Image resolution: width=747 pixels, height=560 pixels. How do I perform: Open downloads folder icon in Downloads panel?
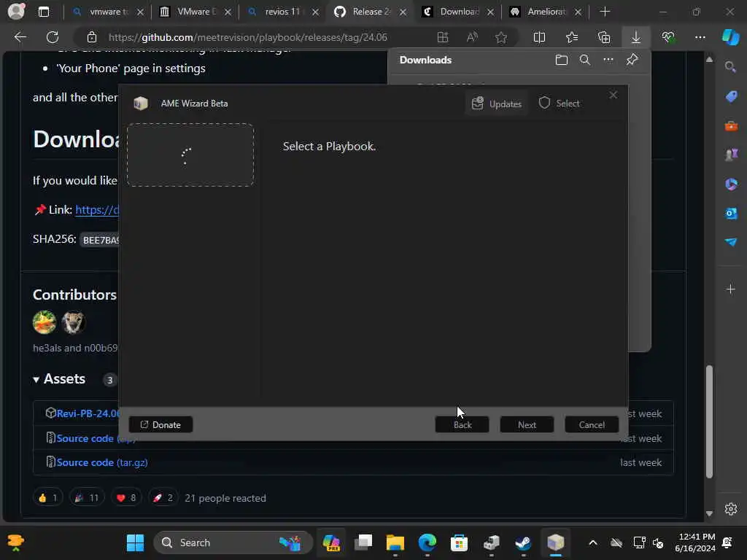click(561, 60)
